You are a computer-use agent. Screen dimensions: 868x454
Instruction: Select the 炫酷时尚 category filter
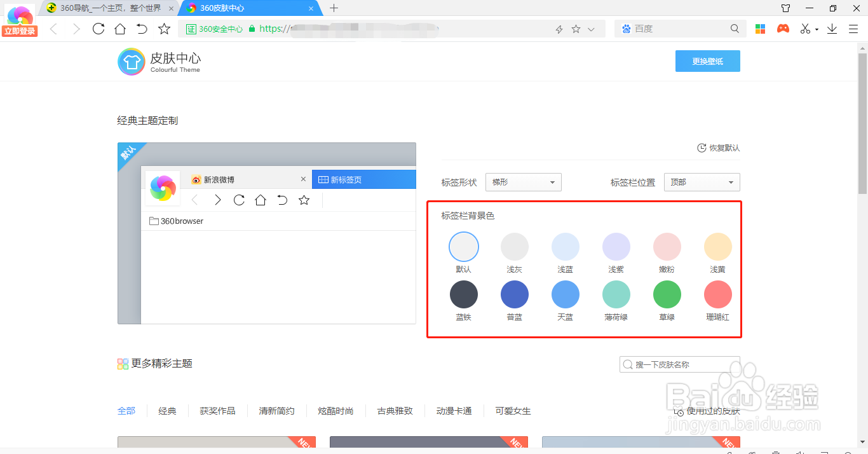336,411
